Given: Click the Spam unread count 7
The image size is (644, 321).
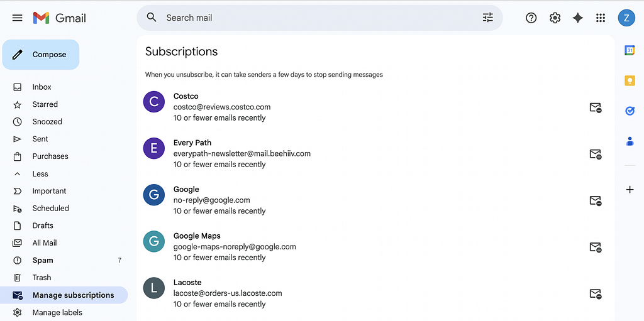Looking at the screenshot, I should click(x=119, y=260).
